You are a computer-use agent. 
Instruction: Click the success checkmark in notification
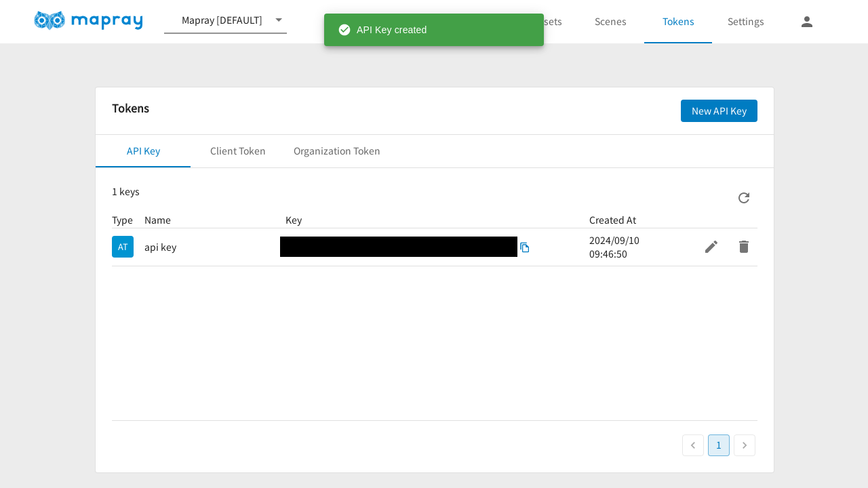344,30
